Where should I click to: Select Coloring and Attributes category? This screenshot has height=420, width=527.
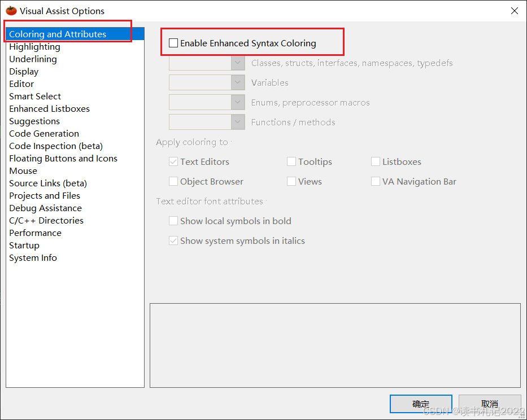coord(75,34)
